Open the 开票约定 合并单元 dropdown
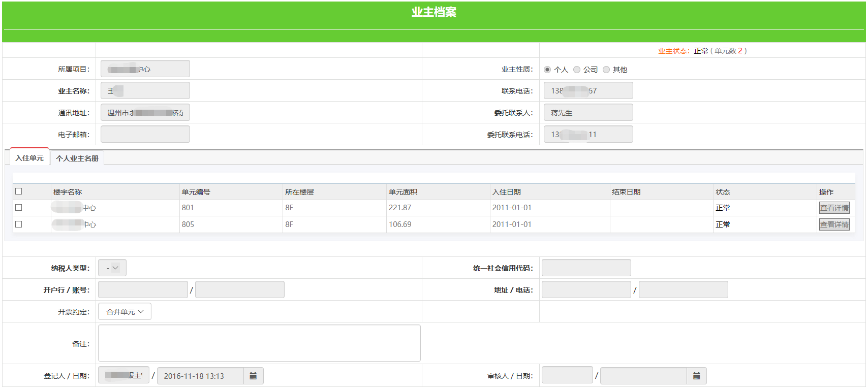The width and height of the screenshot is (868, 389). click(125, 312)
